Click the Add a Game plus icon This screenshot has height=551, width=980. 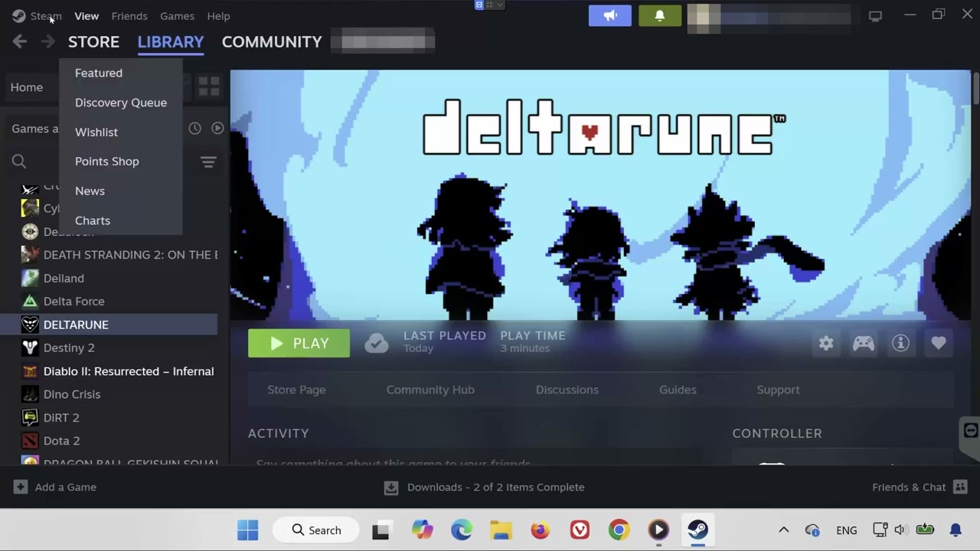coord(21,487)
